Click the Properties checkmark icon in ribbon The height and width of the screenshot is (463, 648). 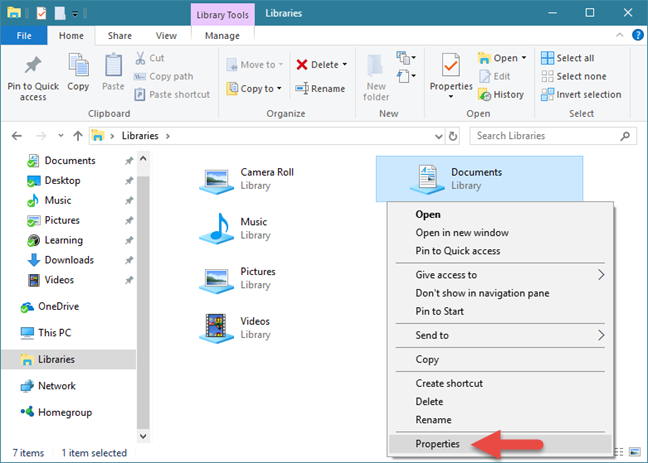pos(451,65)
